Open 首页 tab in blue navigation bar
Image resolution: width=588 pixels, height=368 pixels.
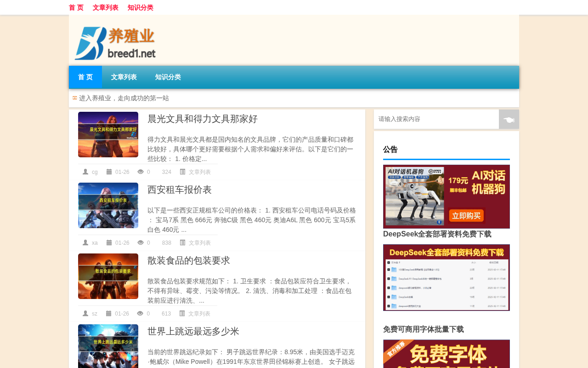coord(85,77)
